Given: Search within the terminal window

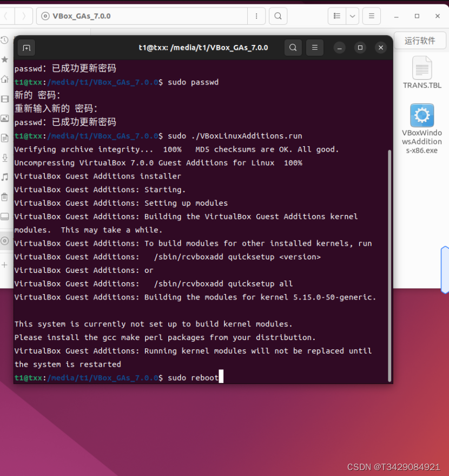Looking at the screenshot, I should (293, 48).
